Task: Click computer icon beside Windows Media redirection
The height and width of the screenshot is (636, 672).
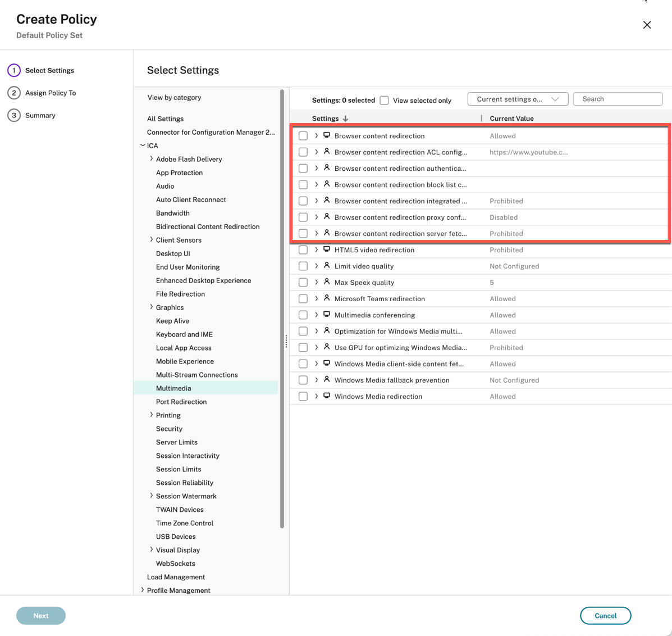Action: tap(327, 396)
